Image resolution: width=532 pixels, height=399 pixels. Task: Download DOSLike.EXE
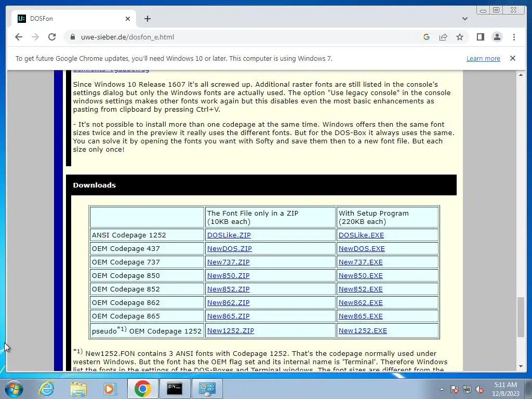click(362, 235)
